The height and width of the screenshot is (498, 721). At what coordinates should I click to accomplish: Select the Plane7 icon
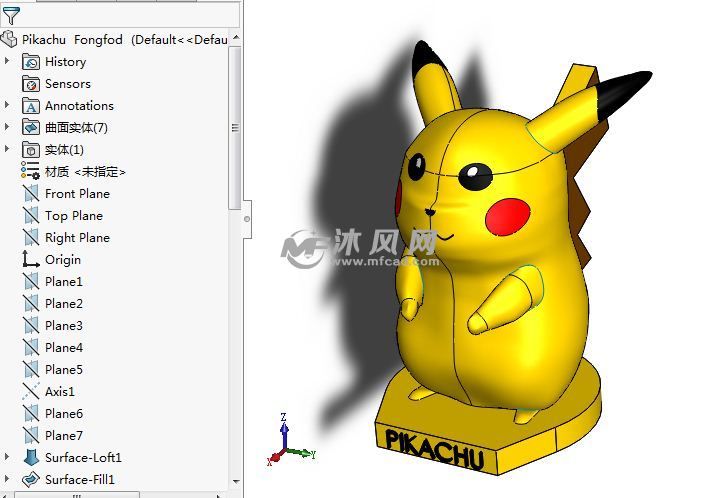click(31, 435)
